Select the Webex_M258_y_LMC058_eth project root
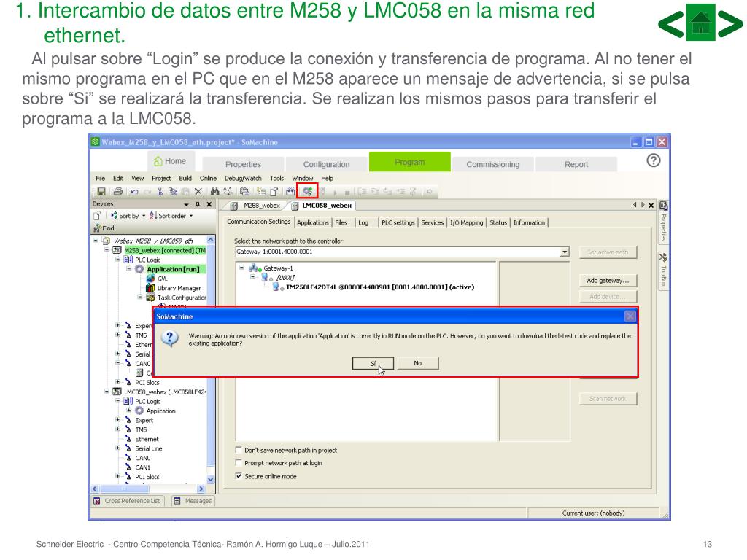This screenshot has height=560, width=747. 152,241
